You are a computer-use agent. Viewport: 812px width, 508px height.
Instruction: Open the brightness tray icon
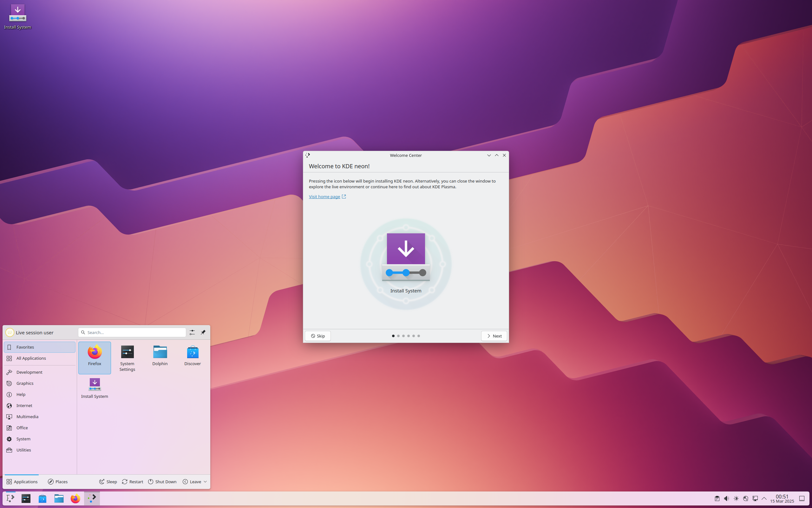736,498
